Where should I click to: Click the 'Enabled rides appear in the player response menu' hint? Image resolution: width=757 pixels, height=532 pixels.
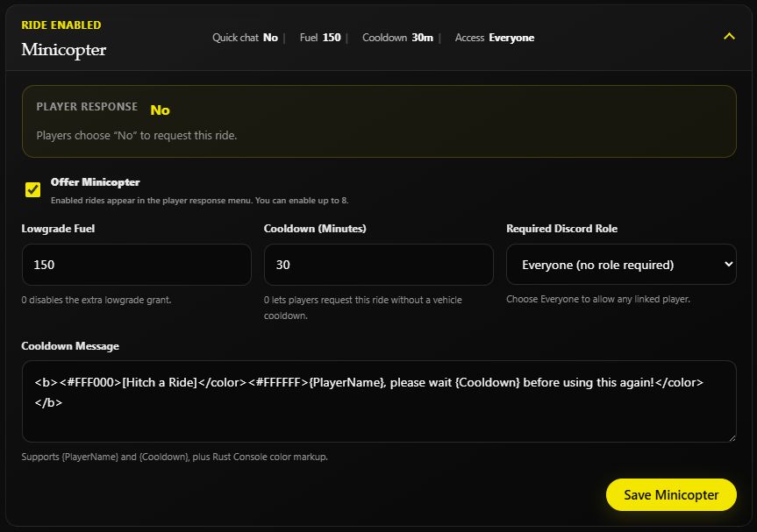tap(199, 200)
